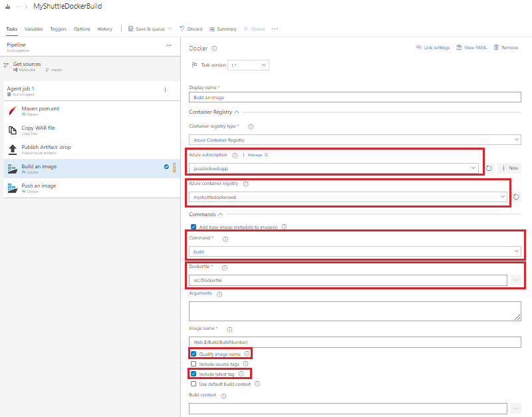
Task: Add a task to Agent job 1
Action: click(x=165, y=90)
